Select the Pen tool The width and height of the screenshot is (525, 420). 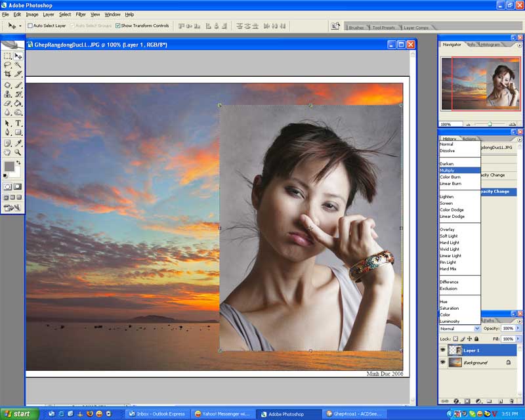[7, 133]
